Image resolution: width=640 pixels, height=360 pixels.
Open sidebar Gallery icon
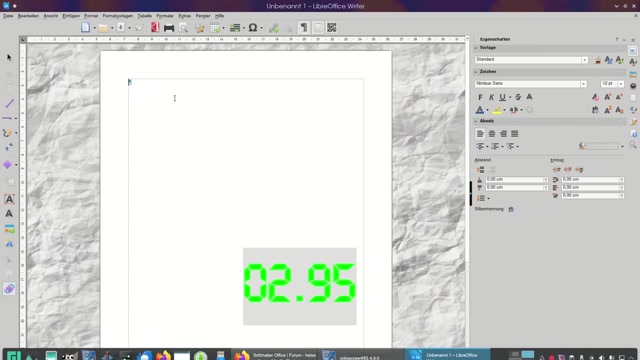click(633, 74)
